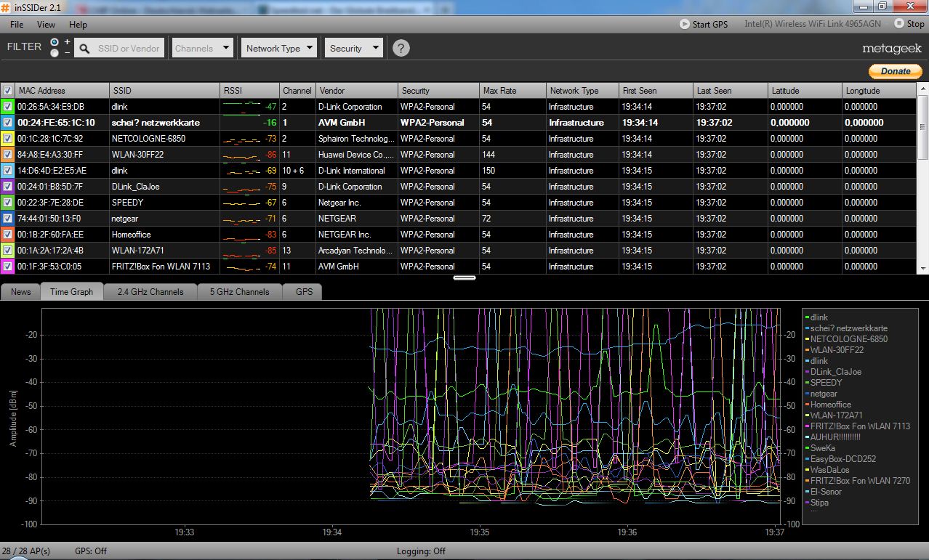Switch to the Time Graph tab
This screenshot has height=560, width=929.
(x=71, y=291)
